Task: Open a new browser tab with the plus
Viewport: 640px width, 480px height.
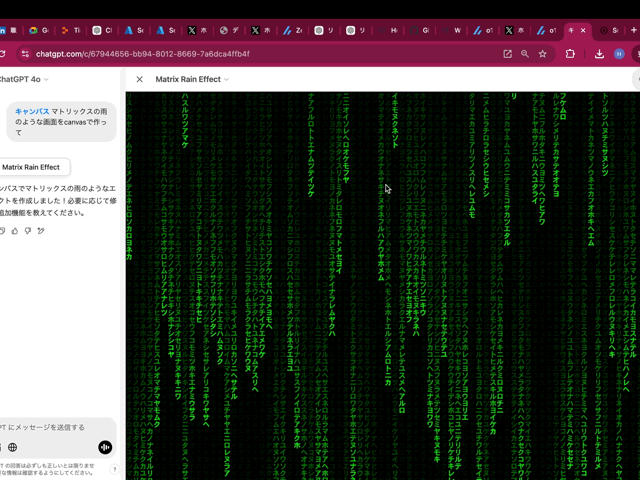Action: 633,30
